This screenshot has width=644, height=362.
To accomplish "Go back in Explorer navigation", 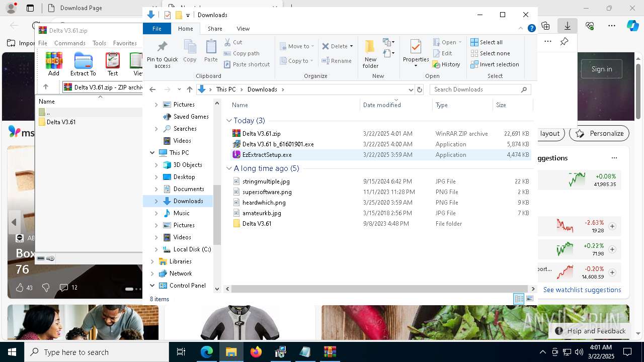I will coord(152,89).
